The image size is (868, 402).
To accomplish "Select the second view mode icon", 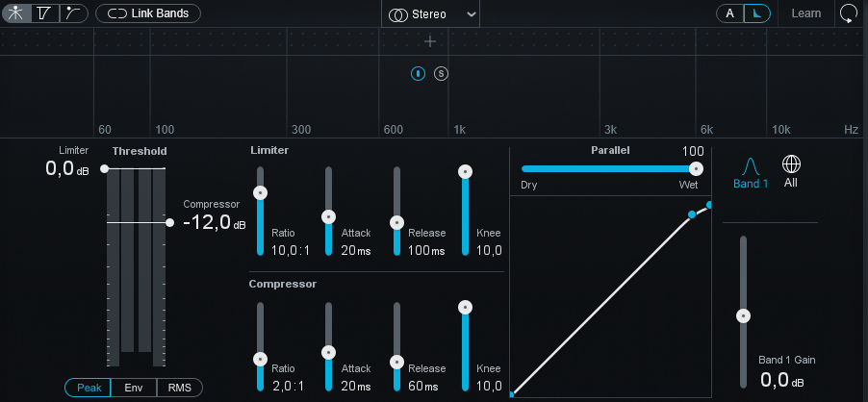I will pos(45,13).
